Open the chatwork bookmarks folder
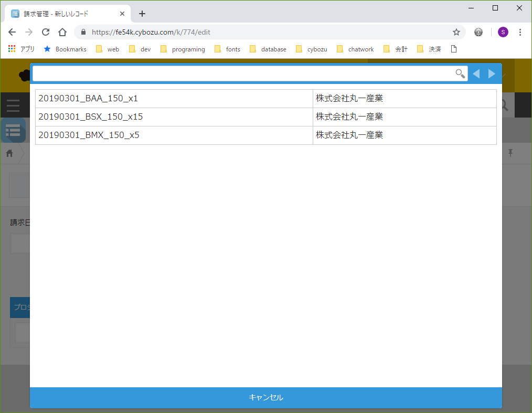The image size is (532, 413). (x=355, y=49)
